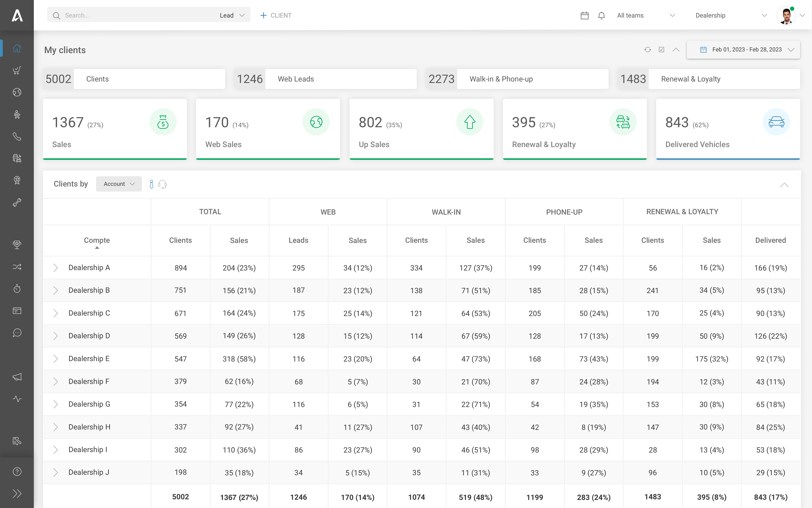This screenshot has height=508, width=812.
Task: Open the Sales 1367 stat card
Action: (115, 129)
